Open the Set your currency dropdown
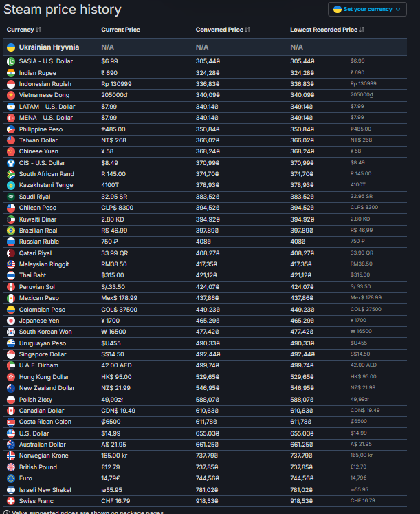420x514 pixels. point(367,9)
